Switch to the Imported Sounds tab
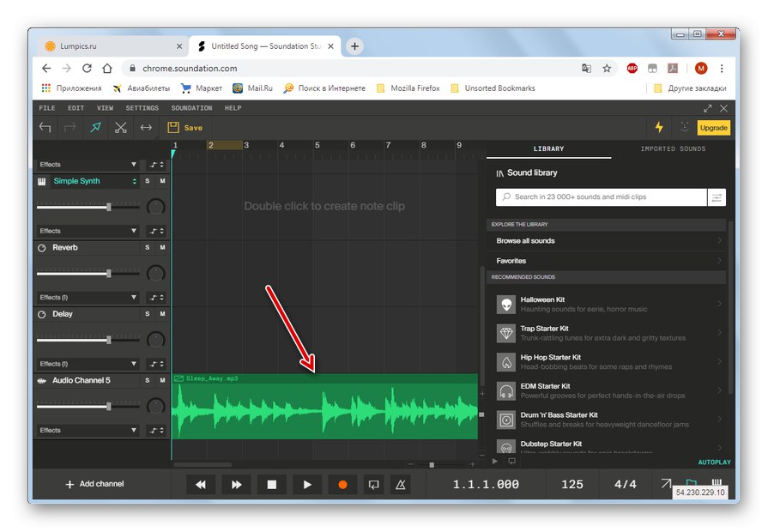This screenshot has width=768, height=532. 672,149
